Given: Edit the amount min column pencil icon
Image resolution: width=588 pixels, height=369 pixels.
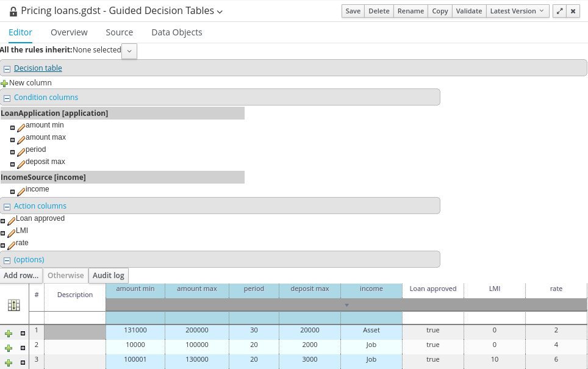Looking at the screenshot, I should pos(21,128).
